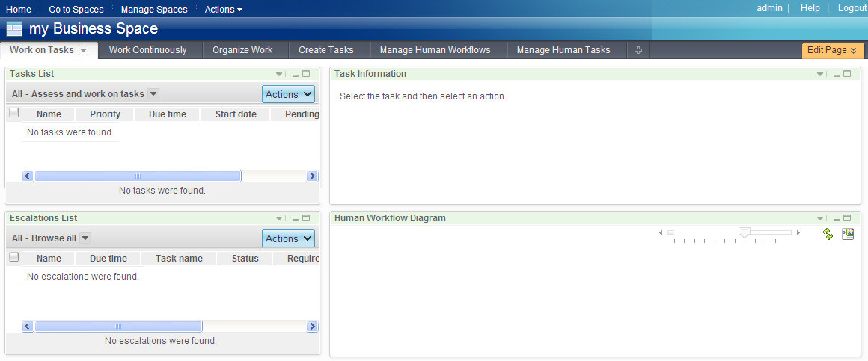Refresh the Human Workflow Diagram
The height and width of the screenshot is (361, 868).
click(x=828, y=234)
